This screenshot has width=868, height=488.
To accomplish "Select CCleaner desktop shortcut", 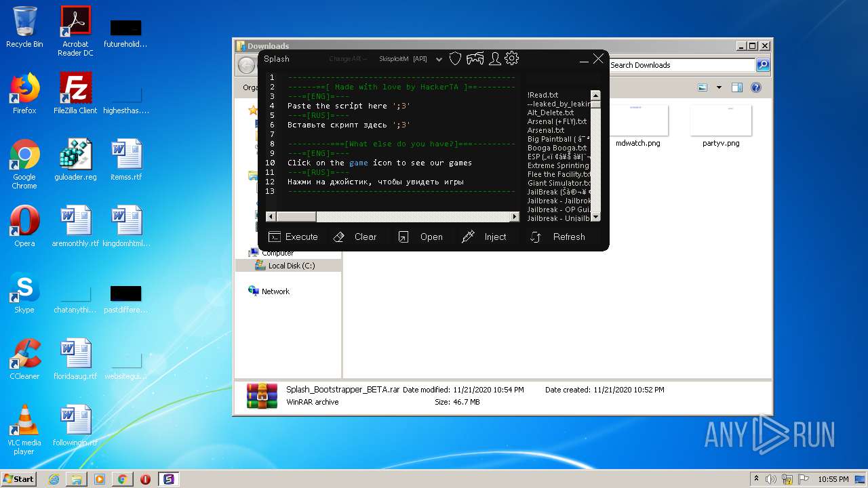I will pyautogui.click(x=24, y=359).
